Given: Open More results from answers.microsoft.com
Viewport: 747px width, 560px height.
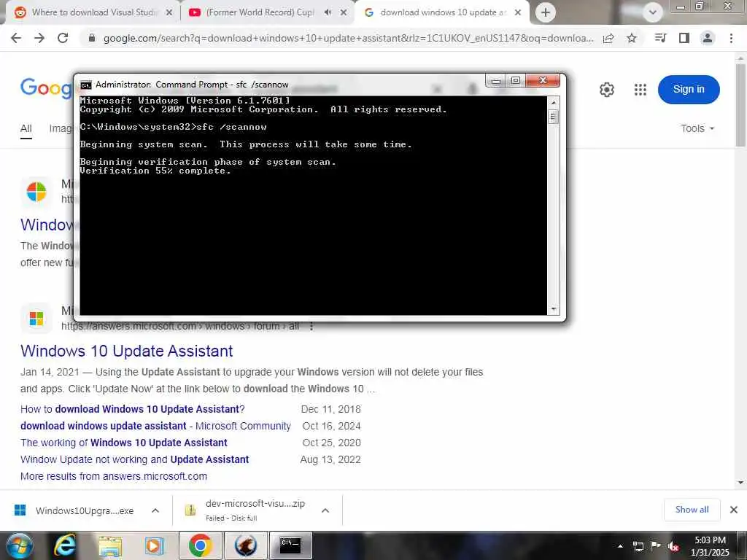Looking at the screenshot, I should click(x=113, y=476).
